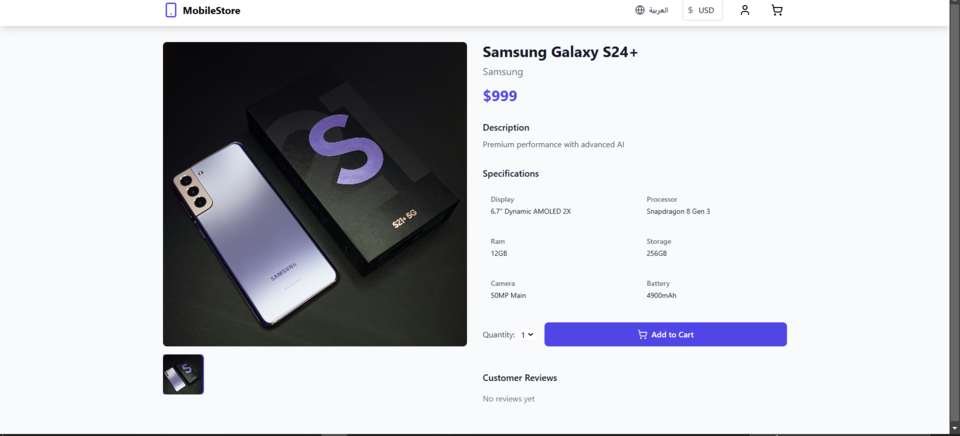Click the Processor Snapdragon 8 Gen 3 spec
Image resolution: width=960 pixels, height=436 pixels.
click(678, 205)
